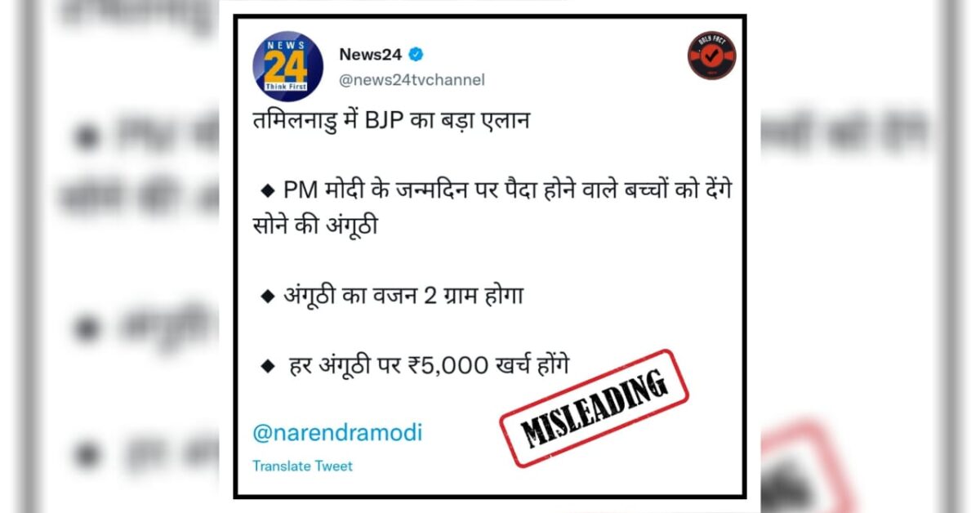This screenshot has width=980, height=513.
Task: Open the @narendramodi mention
Action: 337,433
